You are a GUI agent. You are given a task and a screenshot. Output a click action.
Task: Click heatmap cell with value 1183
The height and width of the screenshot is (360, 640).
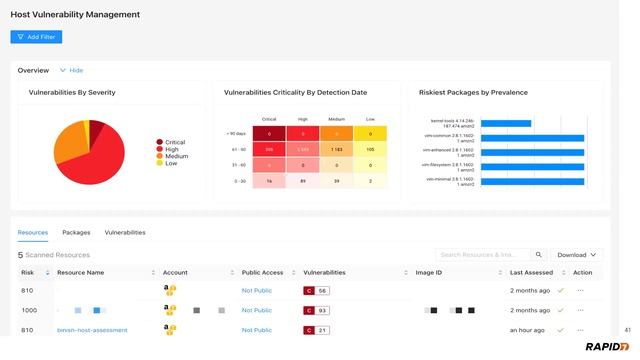tap(337, 149)
